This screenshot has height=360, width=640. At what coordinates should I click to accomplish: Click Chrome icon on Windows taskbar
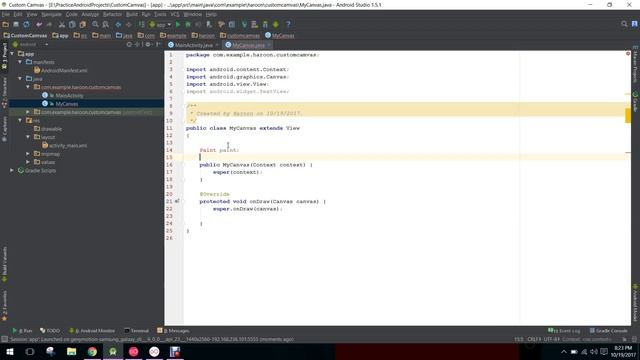pyautogui.click(x=92, y=351)
